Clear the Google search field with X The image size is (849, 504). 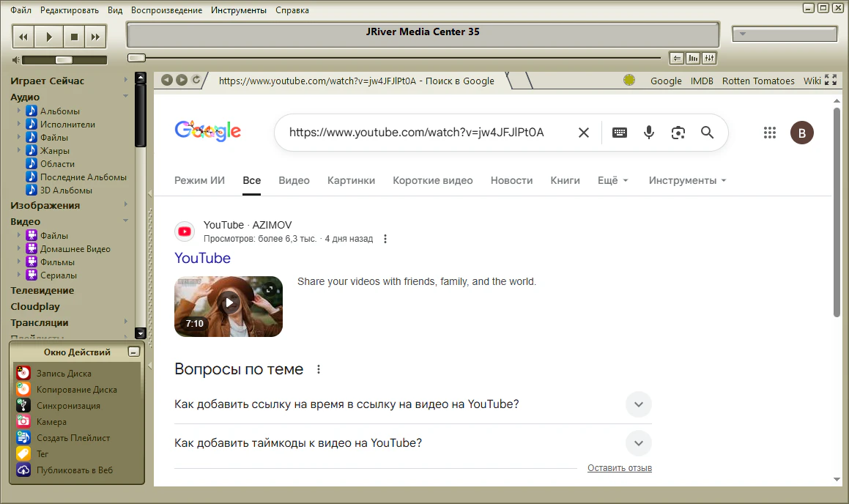point(583,133)
